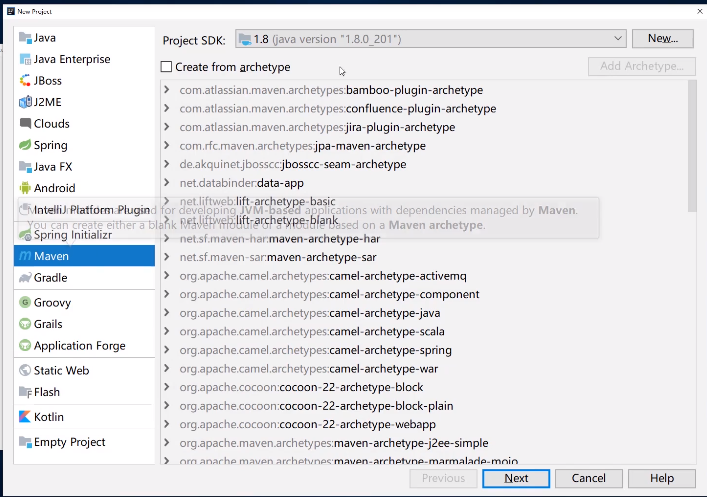Choose Static Web in project list
This screenshot has height=497, width=707.
61,370
